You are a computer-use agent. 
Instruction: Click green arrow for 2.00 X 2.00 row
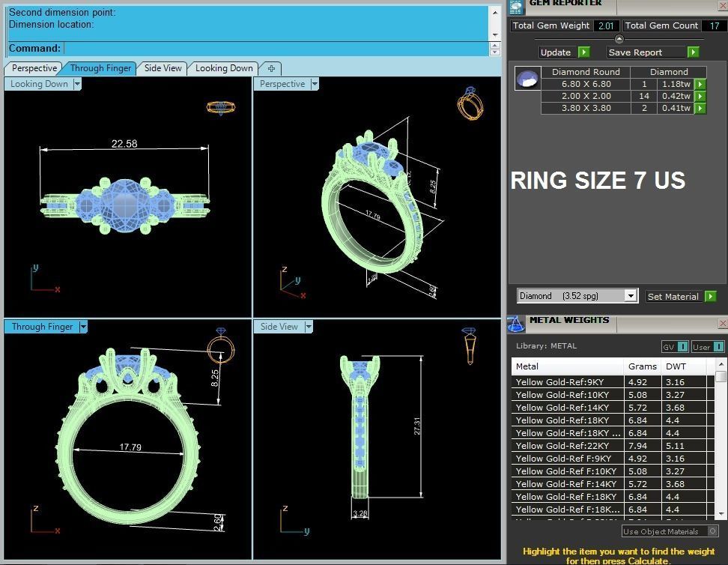[700, 96]
